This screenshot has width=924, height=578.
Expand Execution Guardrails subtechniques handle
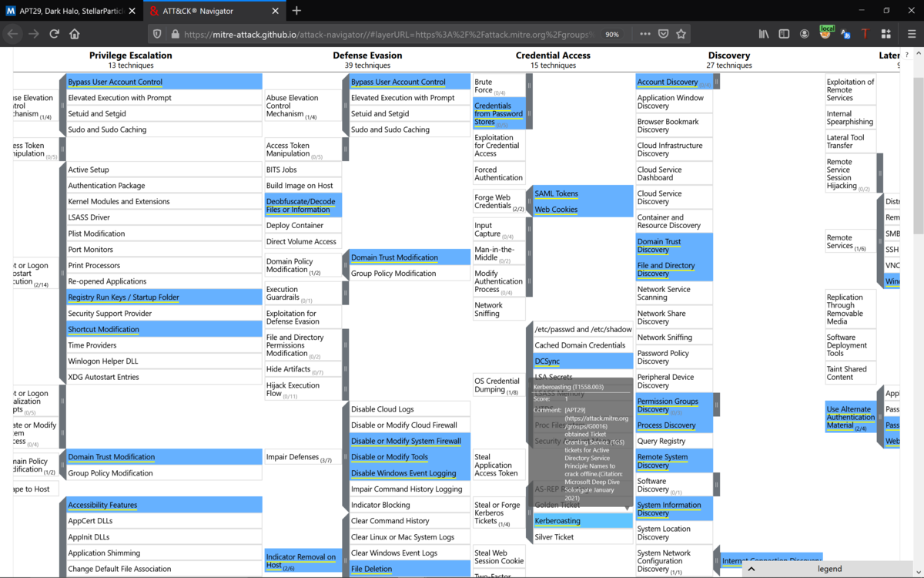click(x=346, y=294)
